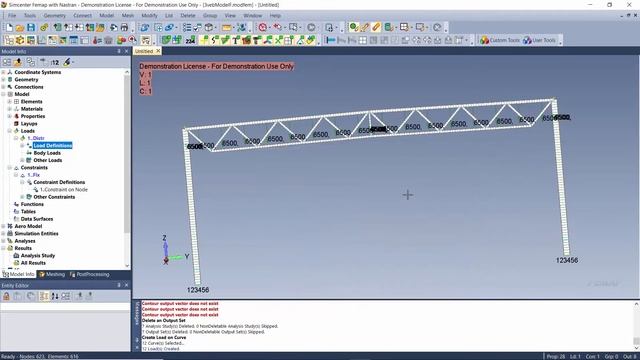Click the green node select icon
The image size is (640, 360).
[353, 28]
